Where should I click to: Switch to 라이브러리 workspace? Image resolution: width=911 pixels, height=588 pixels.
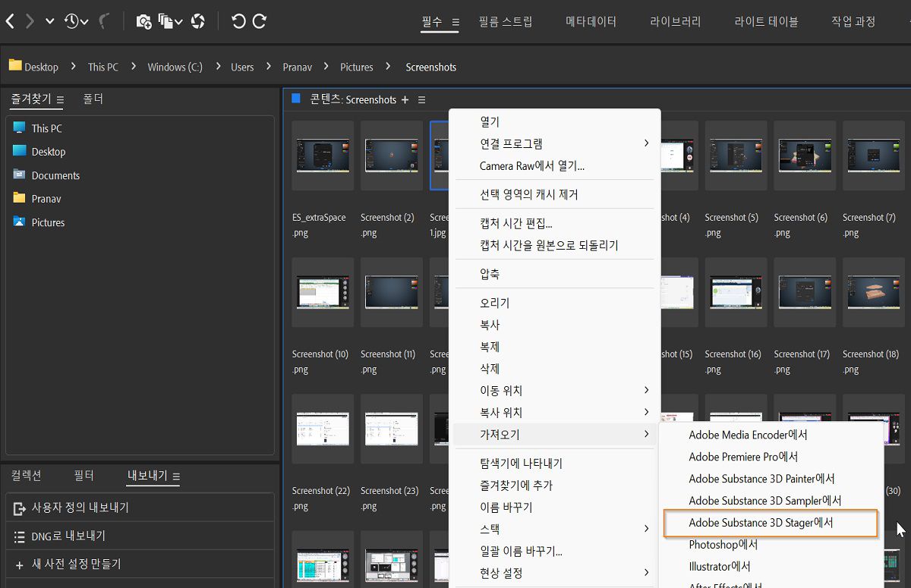[x=676, y=21]
